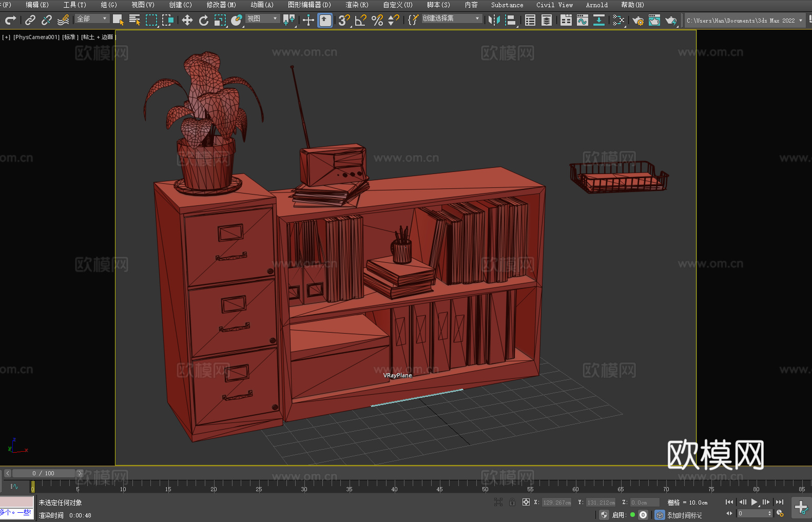Toggle selection lock icon
Image resolution: width=812 pixels, height=522 pixels.
[x=512, y=502]
